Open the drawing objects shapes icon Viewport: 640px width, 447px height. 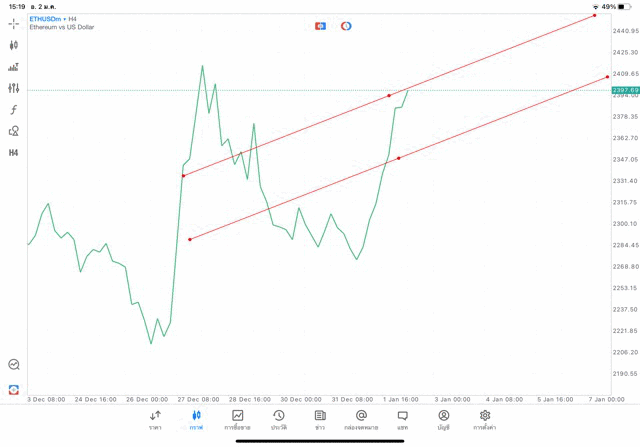(14, 131)
